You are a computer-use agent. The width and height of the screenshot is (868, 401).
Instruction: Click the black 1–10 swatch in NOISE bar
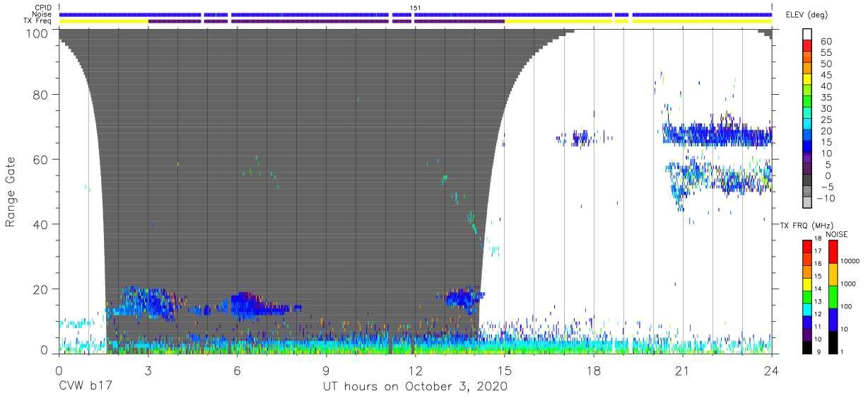833,342
